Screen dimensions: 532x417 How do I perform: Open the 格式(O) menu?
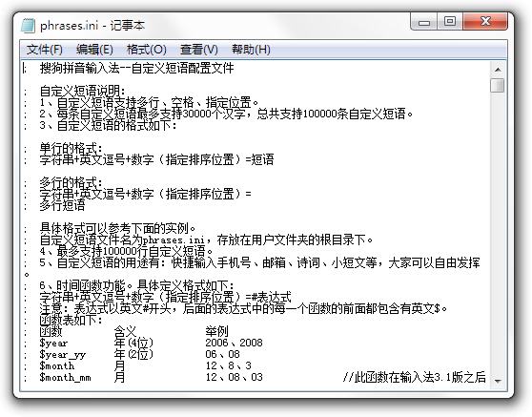tap(146, 50)
